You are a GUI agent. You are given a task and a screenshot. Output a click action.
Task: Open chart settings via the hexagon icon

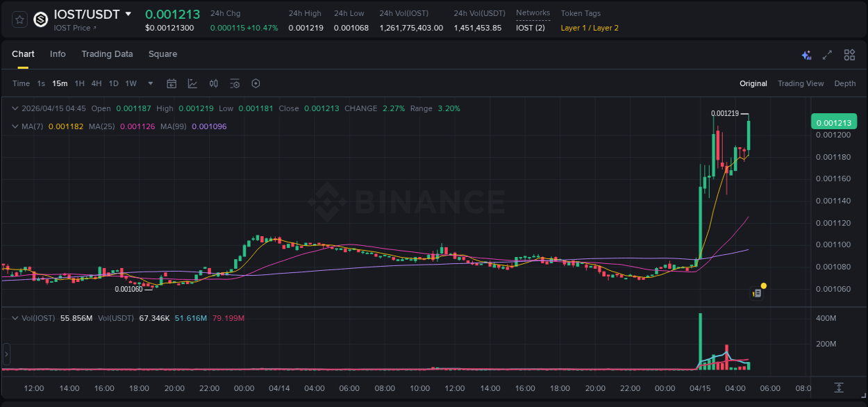256,83
